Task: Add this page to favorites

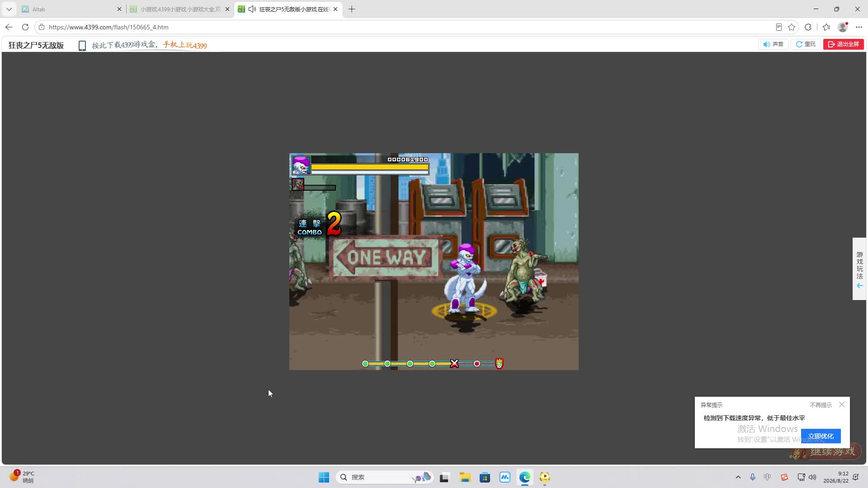Action: pos(792,27)
